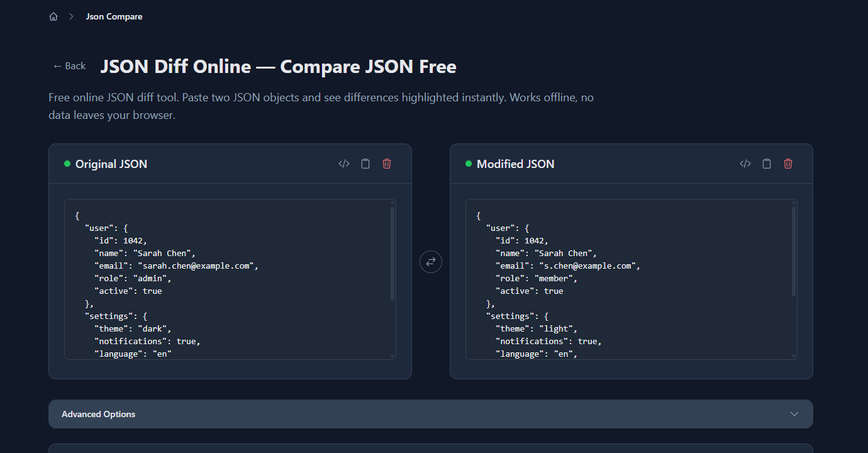Open Advanced Options using its chevron arrow
868x453 pixels.
point(794,413)
